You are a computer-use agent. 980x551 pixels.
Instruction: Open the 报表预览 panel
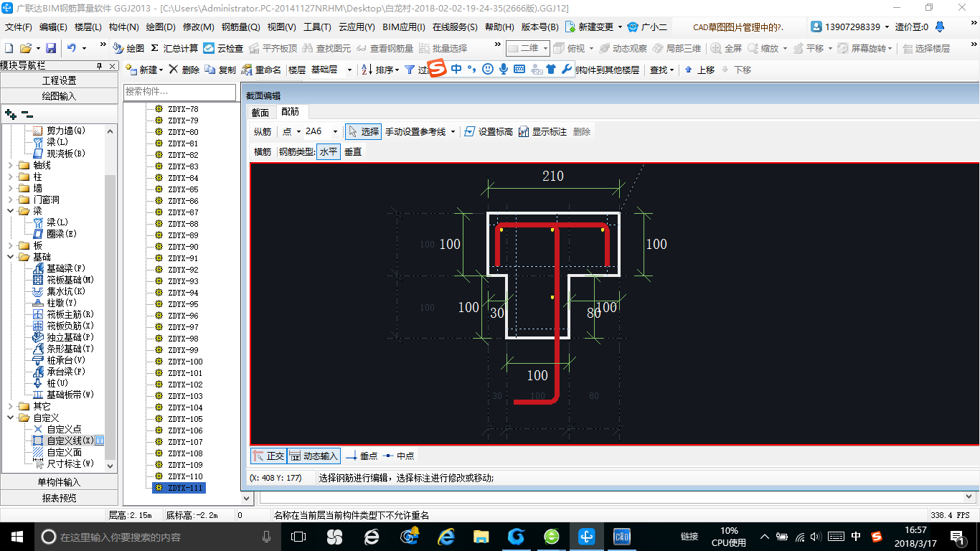pyautogui.click(x=59, y=498)
